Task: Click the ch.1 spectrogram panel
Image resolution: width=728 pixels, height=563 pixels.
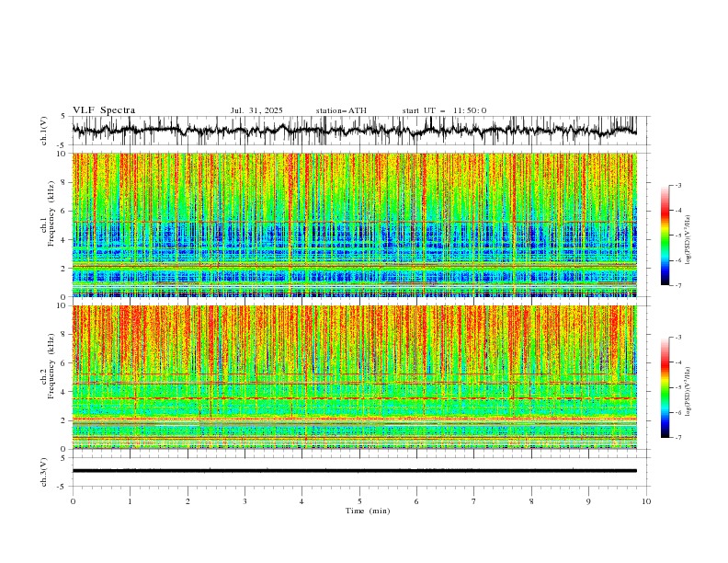Action: tap(354, 224)
